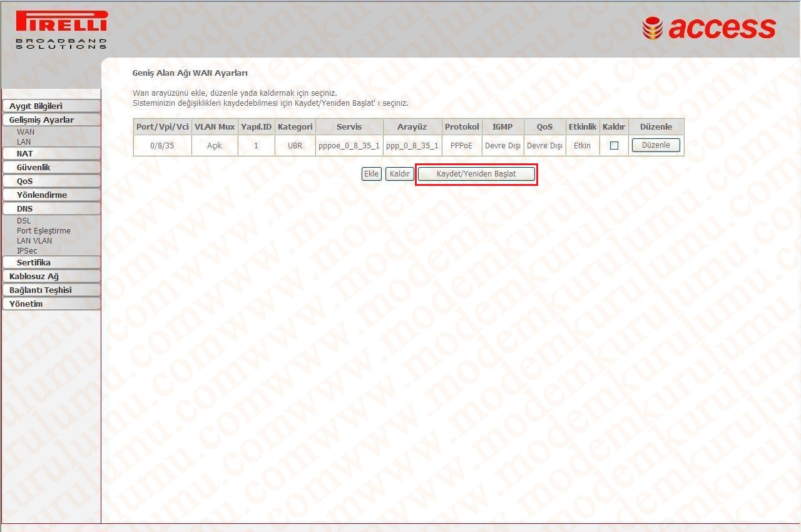Open Kablosuz Ağ menu
The height and width of the screenshot is (532, 801).
point(51,276)
